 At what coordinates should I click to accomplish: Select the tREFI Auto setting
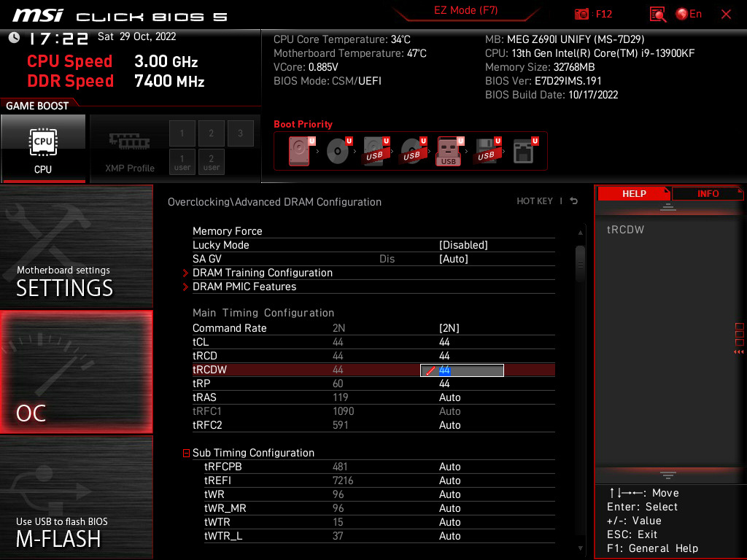(x=449, y=481)
